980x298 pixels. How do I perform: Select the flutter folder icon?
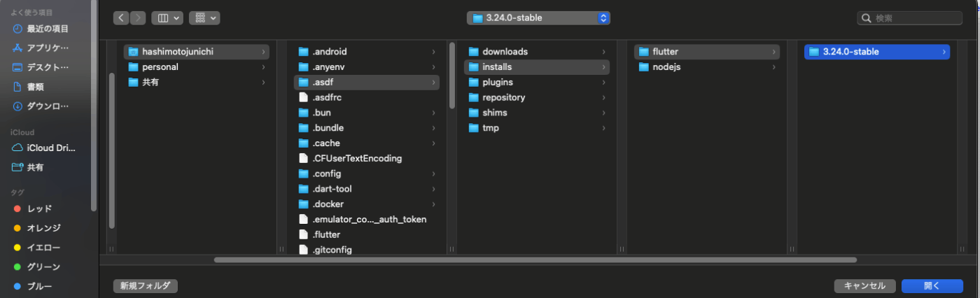pyautogui.click(x=643, y=52)
